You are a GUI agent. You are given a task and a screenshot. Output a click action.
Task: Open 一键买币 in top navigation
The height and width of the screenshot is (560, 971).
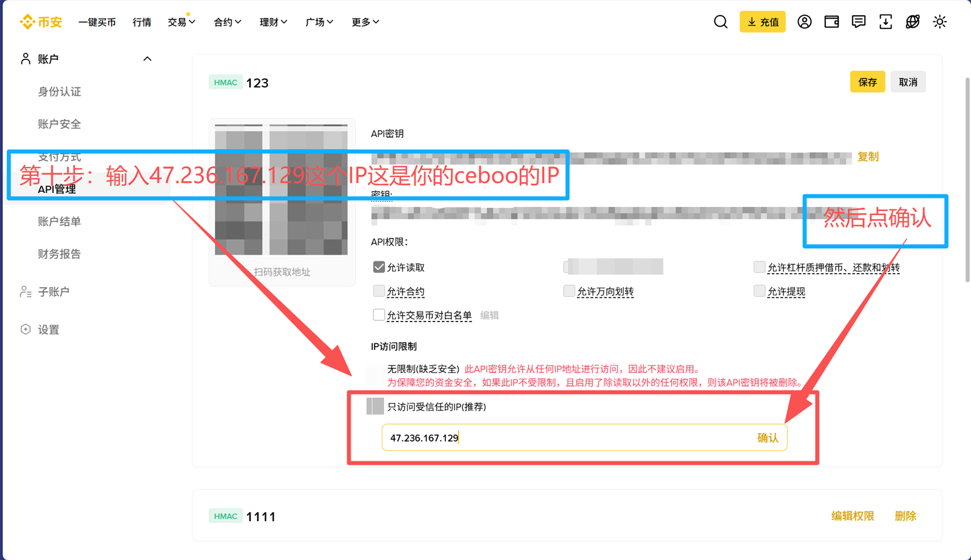click(x=97, y=22)
